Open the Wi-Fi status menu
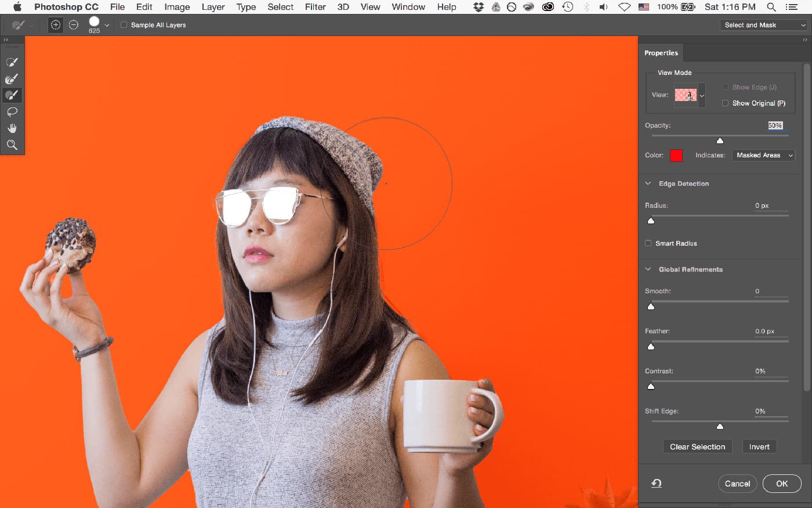 click(x=624, y=7)
